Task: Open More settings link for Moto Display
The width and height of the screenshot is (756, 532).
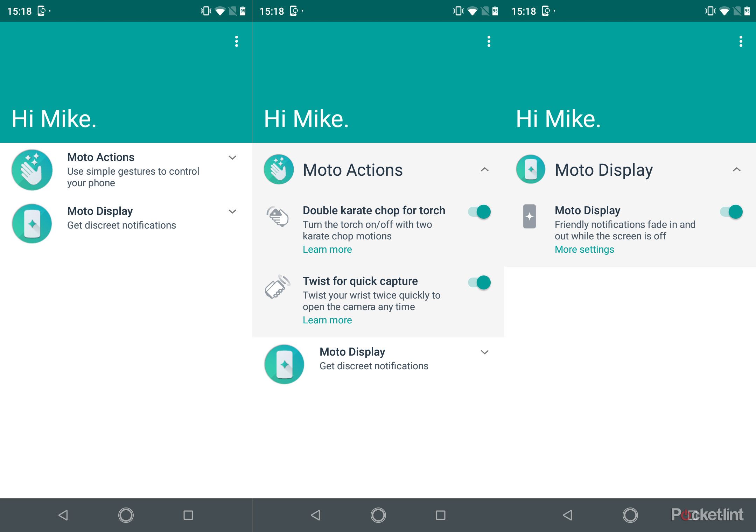Action: point(584,250)
